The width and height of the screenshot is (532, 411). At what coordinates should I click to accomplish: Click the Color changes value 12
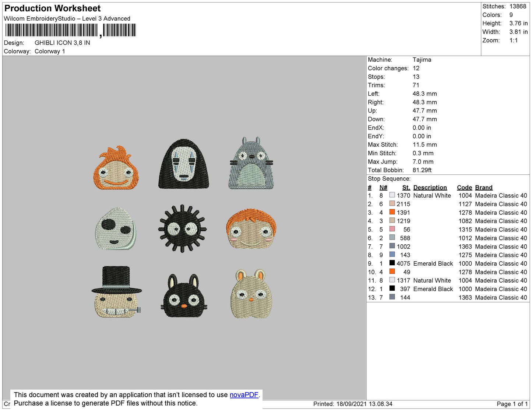416,68
